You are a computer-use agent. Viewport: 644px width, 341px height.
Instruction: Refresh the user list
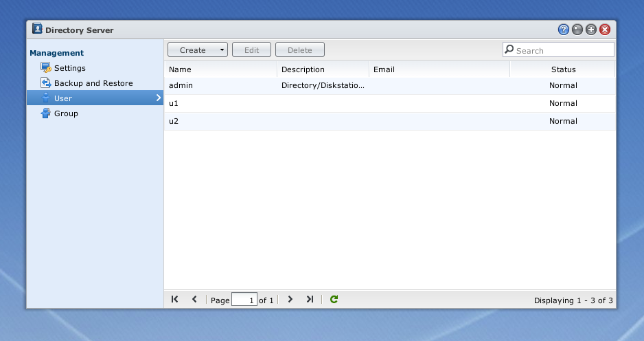click(334, 299)
